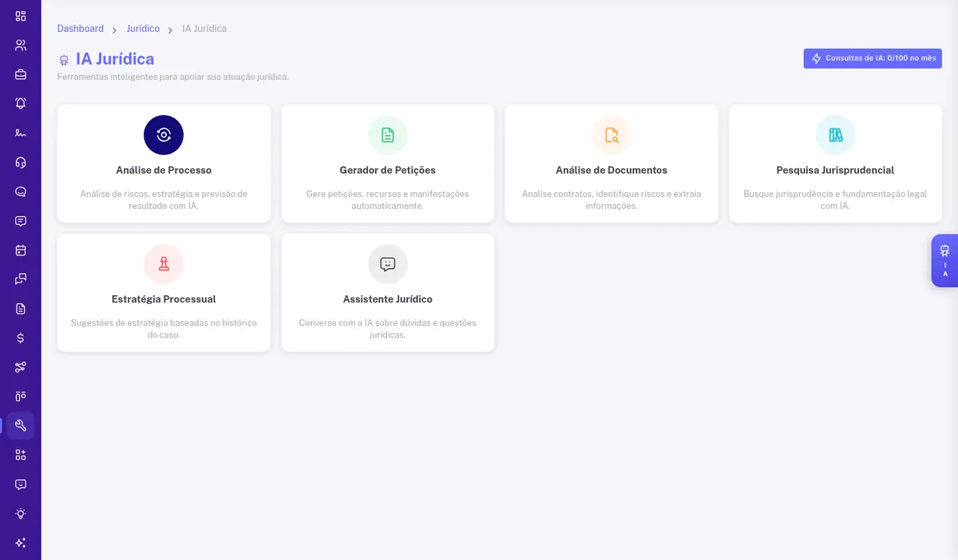The width and height of the screenshot is (958, 560).
Task: Open the calendar icon in sidebar
Action: click(x=21, y=250)
